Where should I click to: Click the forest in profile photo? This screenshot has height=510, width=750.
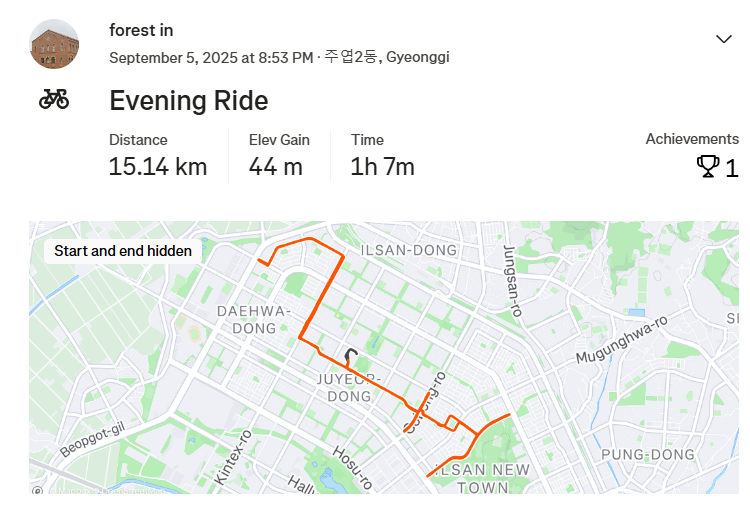pyautogui.click(x=54, y=44)
